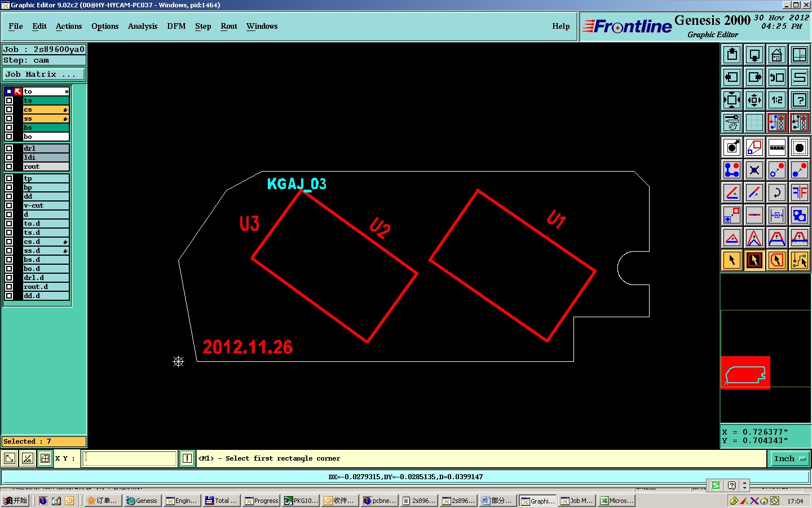Viewport: 812px width, 508px height.
Task: Switch to Total ... taskbar window
Action: 222,501
